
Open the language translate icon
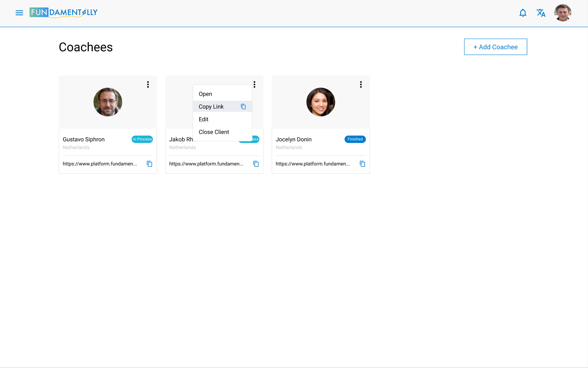click(541, 13)
